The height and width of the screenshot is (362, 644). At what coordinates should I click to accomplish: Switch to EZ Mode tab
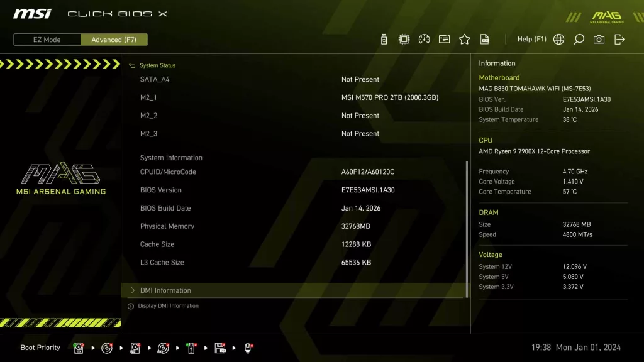(x=46, y=39)
